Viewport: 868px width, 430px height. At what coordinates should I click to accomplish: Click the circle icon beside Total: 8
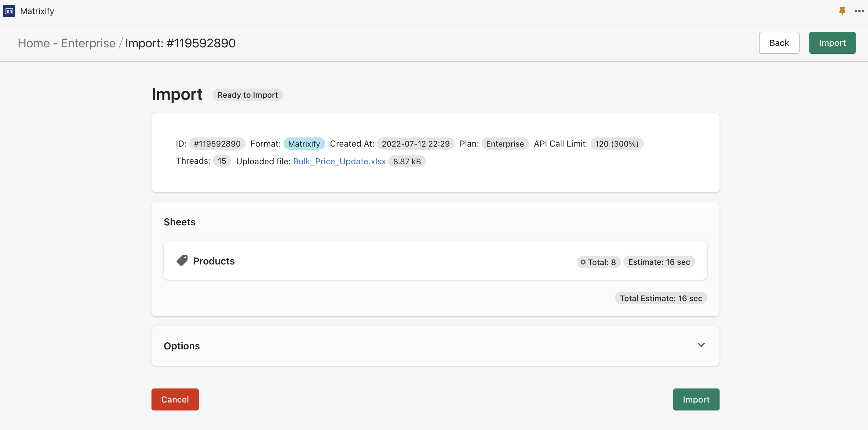coord(583,262)
